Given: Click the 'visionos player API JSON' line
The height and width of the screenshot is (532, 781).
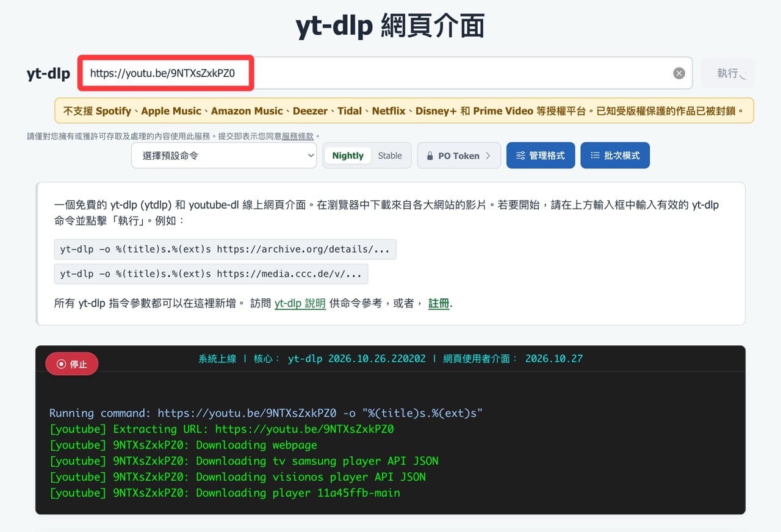Looking at the screenshot, I should point(237,476).
